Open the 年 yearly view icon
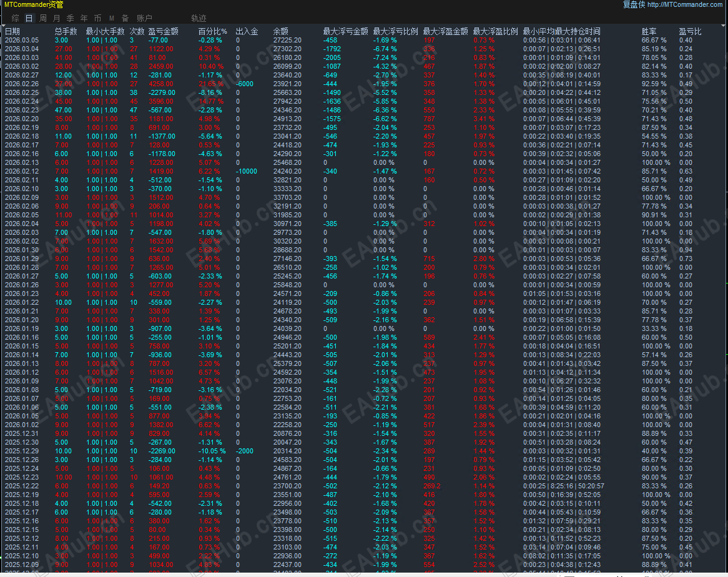728x577 pixels. [x=84, y=17]
